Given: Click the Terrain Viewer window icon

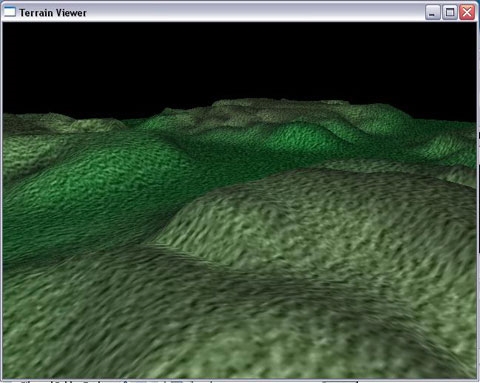Looking at the screenshot, I should coord(9,12).
